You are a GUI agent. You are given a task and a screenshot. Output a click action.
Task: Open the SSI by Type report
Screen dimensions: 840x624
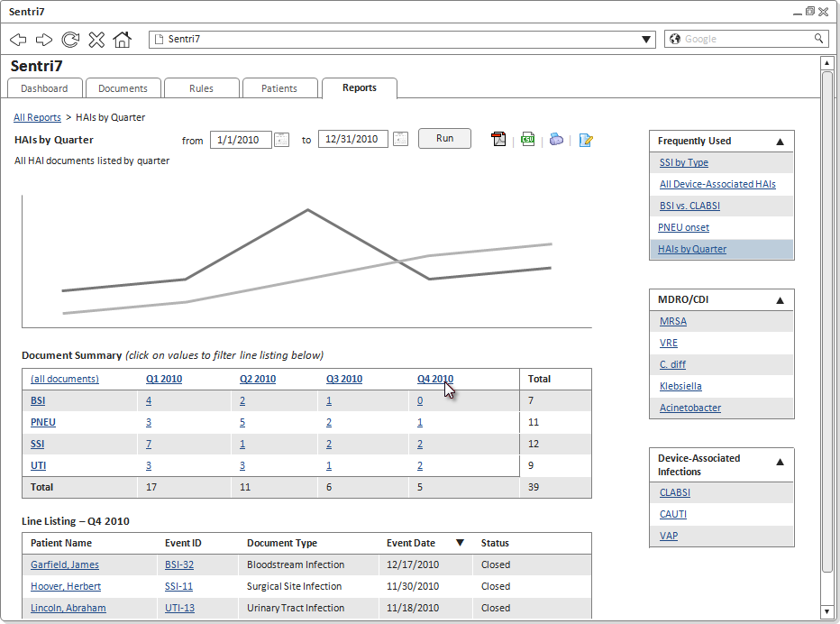click(x=683, y=162)
